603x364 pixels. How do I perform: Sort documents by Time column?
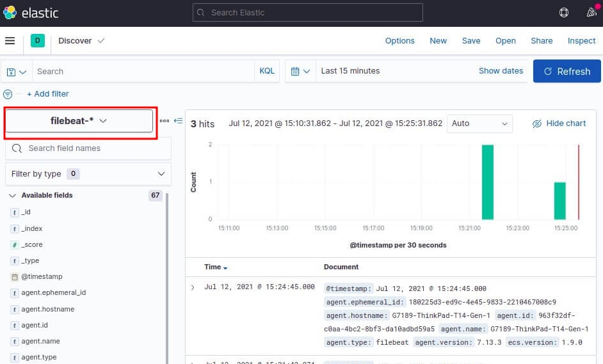tap(215, 267)
